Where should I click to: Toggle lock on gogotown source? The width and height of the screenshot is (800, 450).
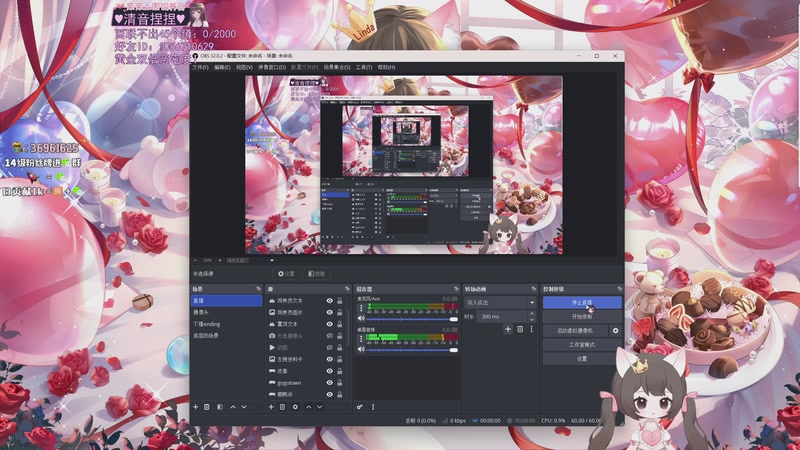tap(339, 383)
